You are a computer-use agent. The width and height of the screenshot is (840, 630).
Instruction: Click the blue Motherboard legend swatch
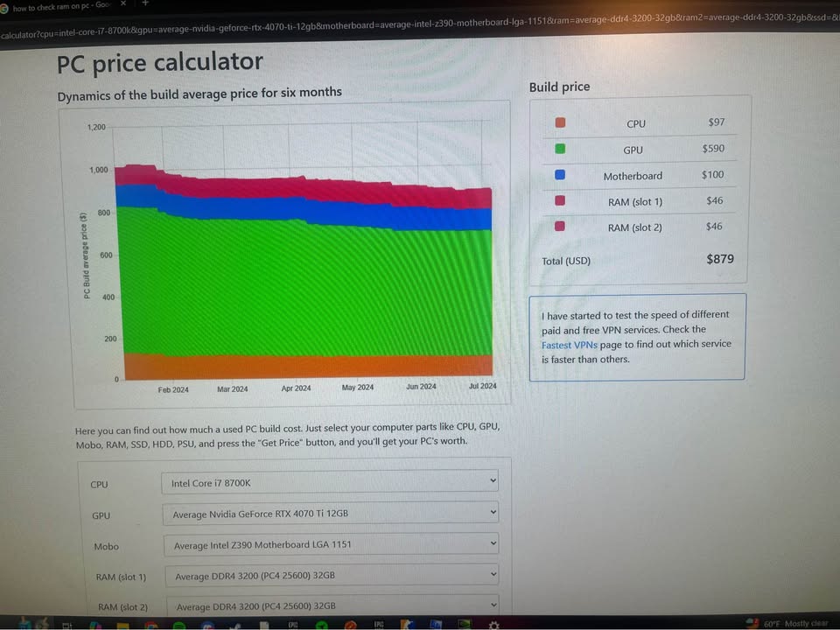pos(561,175)
